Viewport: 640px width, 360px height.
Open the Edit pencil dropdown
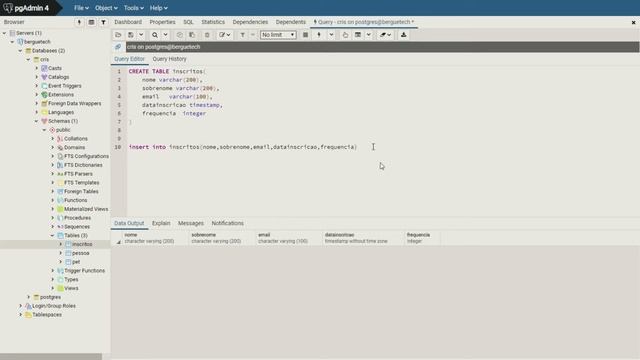[x=224, y=35]
